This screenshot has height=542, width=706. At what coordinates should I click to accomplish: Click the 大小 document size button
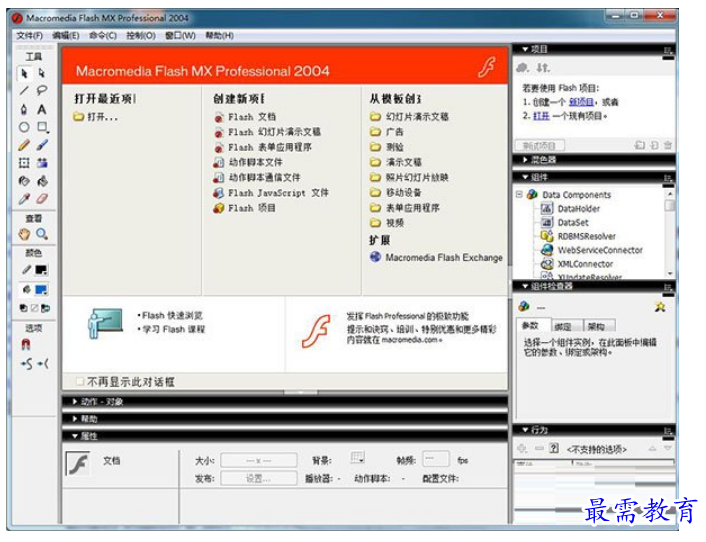click(x=258, y=461)
